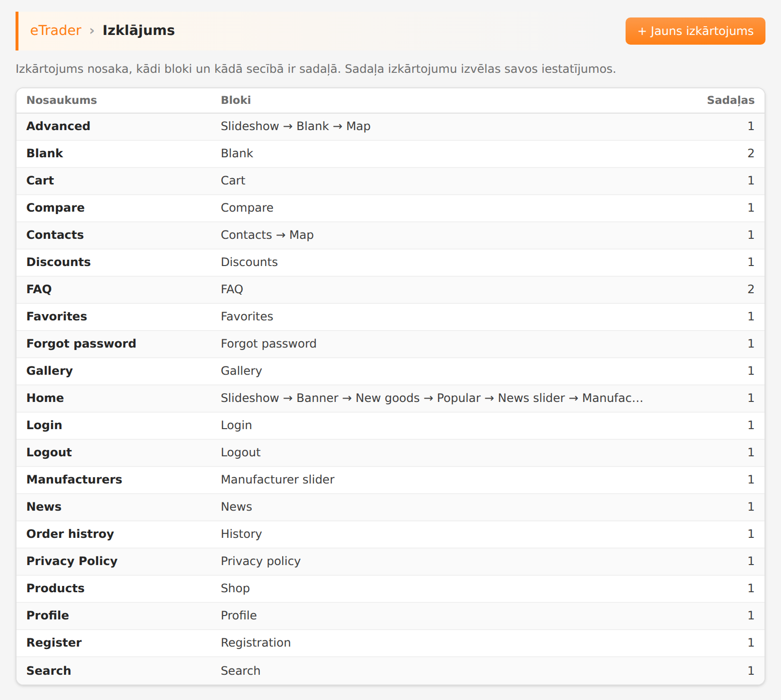Viewport: 781px width, 700px height.
Task: Open the Privacy Policy layout name
Action: pos(72,561)
